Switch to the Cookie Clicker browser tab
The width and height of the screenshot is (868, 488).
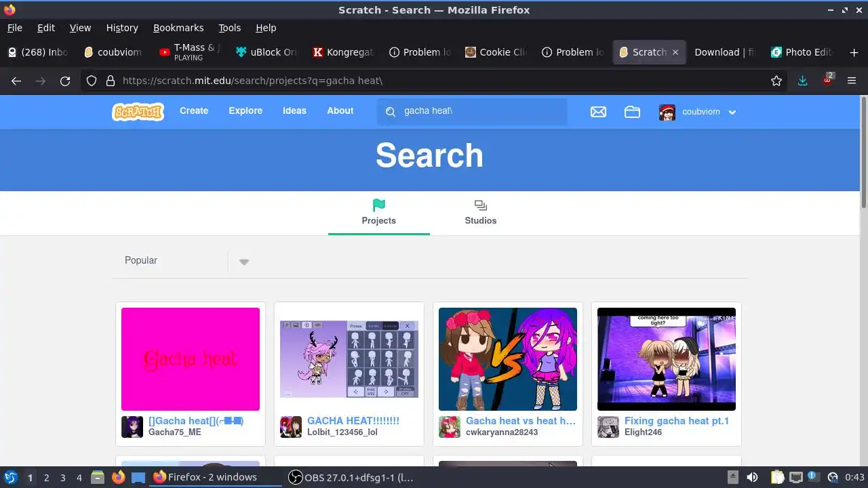[496, 52]
